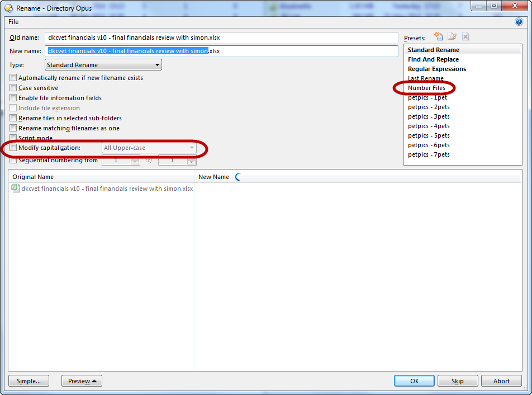Screen dimensions: 532x395
Task: Choose the Regular Expressions preset
Action: click(436, 69)
